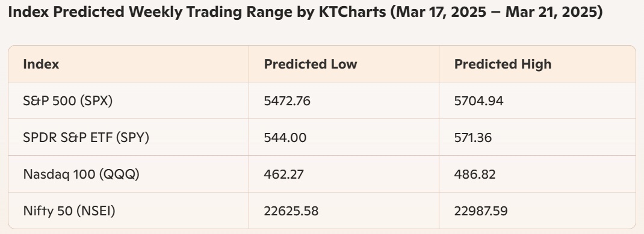The width and height of the screenshot is (644, 234).
Task: Select SPX predicted high value 5704.94
Action: pos(478,100)
